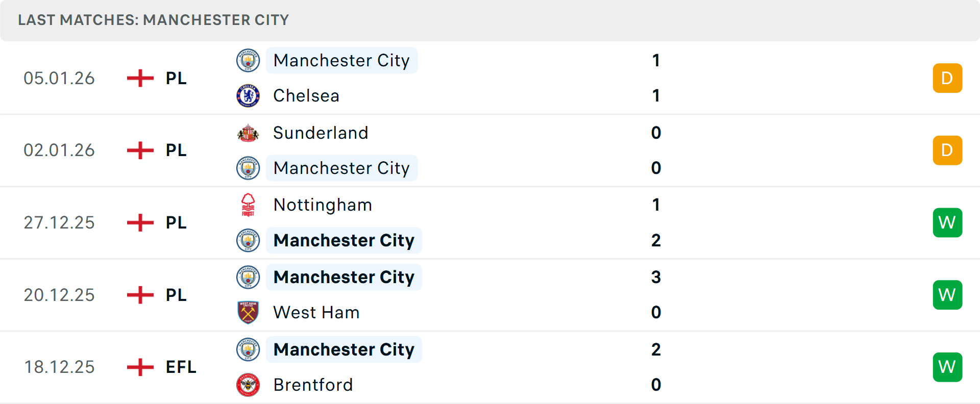Viewport: 980px width, 404px height.
Task: Click England flag icon on 05.01.26 row
Action: click(x=140, y=78)
